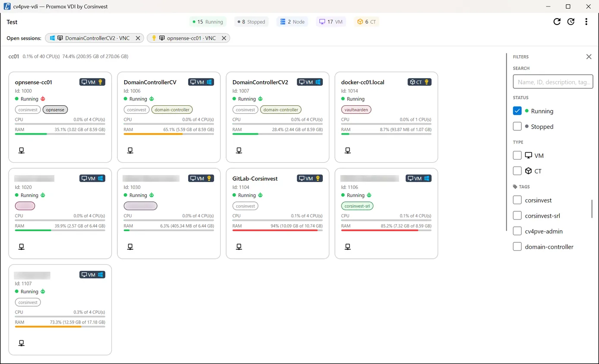Uncheck the Running status filter
599x364 pixels.
517,111
